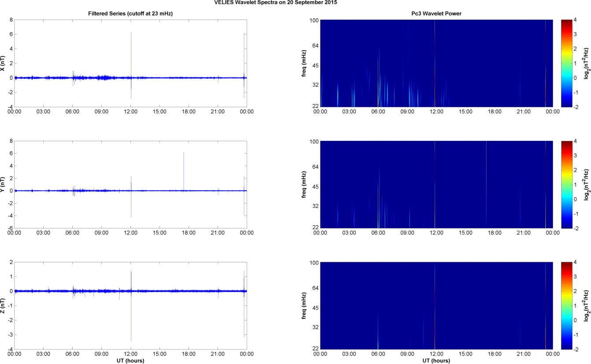Viewport: 591px width, 364px height.
Task: Click the 06:00 streak in bottom spectrogram
Action: pyautogui.click(x=378, y=331)
